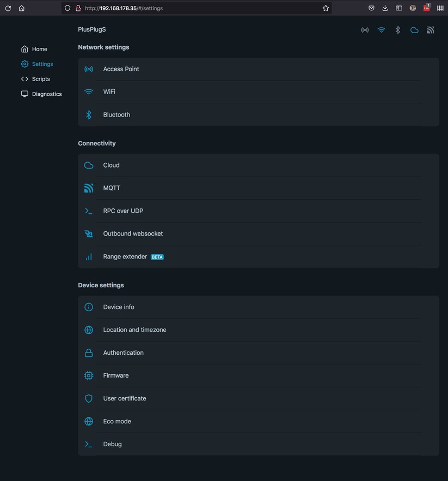Viewport: 448px width, 481px height.
Task: Click the Bluetooth status icon in header
Action: pyautogui.click(x=398, y=30)
